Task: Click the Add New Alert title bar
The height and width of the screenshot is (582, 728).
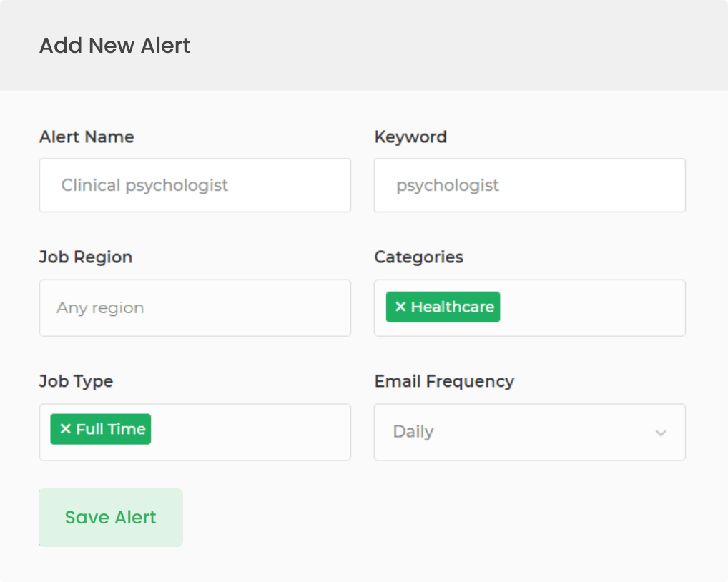Action: [114, 45]
